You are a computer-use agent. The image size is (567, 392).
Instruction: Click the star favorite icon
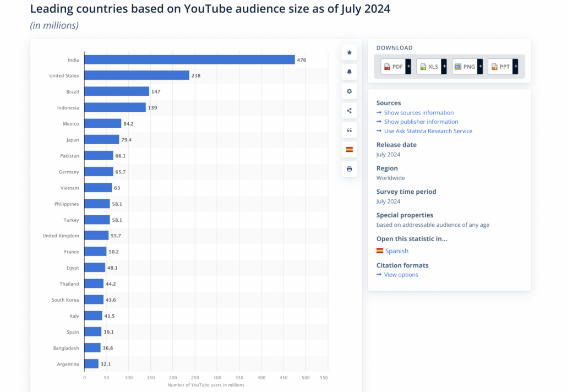tap(349, 52)
